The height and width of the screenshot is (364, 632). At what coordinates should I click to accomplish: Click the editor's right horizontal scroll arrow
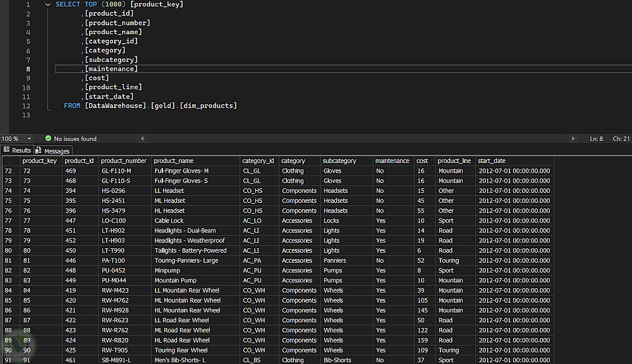[573, 138]
